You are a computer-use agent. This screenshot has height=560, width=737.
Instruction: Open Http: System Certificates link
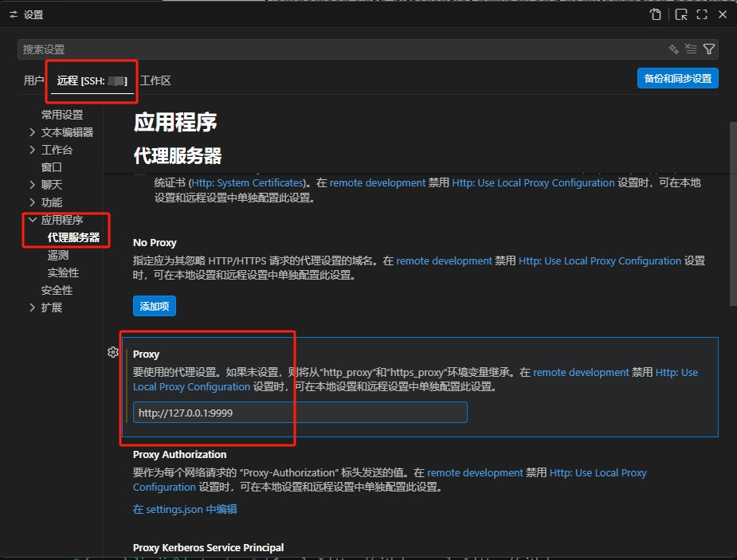click(x=248, y=182)
